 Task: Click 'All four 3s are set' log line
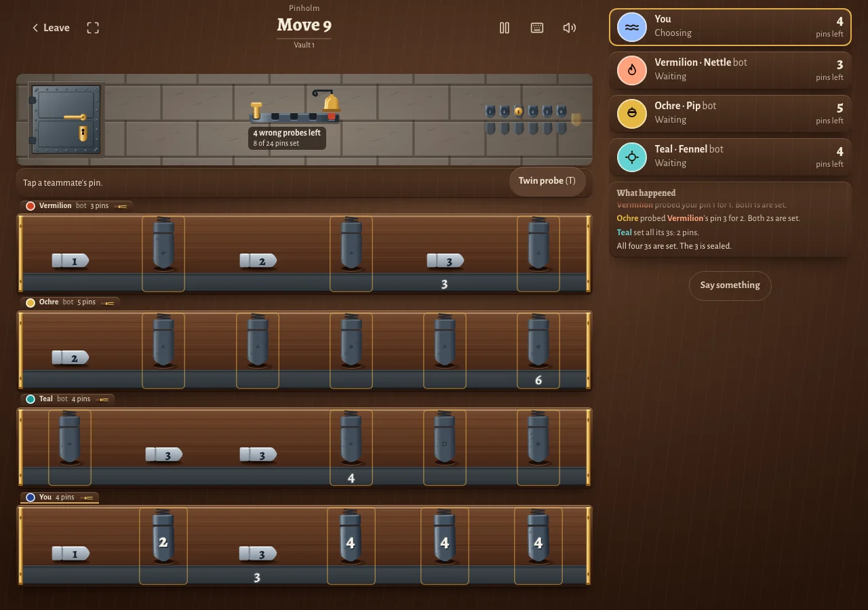(x=674, y=246)
